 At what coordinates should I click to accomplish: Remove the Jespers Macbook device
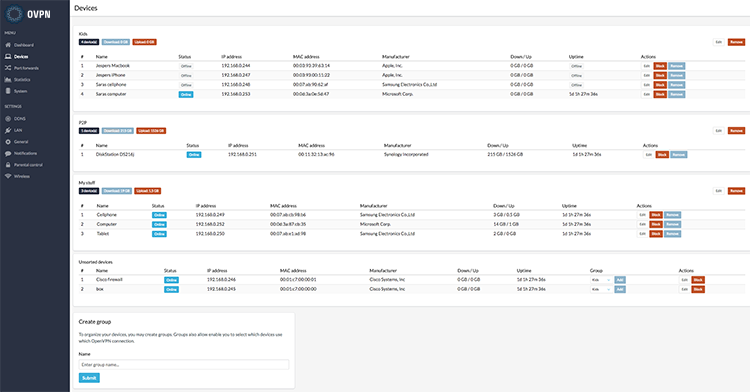pyautogui.click(x=676, y=66)
